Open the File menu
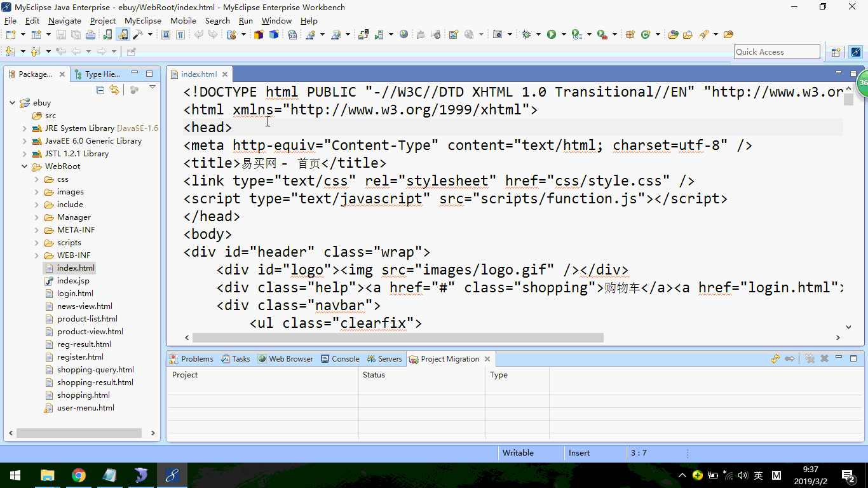This screenshot has width=868, height=488. tap(10, 20)
